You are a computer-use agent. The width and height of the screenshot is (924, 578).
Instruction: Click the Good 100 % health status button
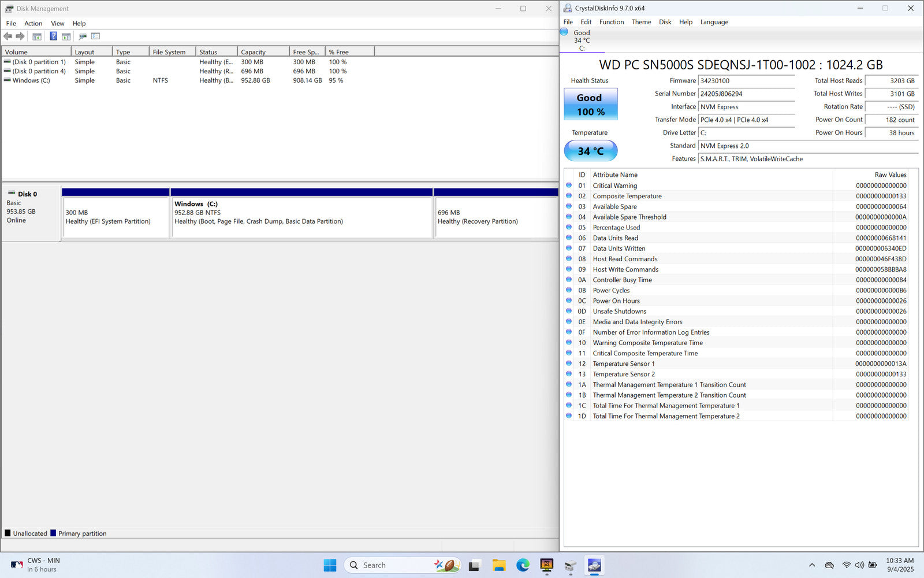click(590, 104)
